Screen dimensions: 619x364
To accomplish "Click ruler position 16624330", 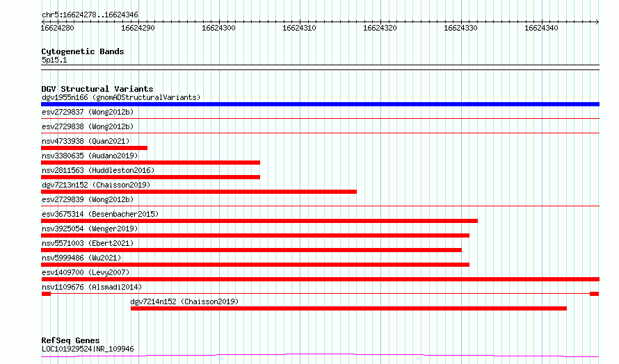I will pos(460,28).
